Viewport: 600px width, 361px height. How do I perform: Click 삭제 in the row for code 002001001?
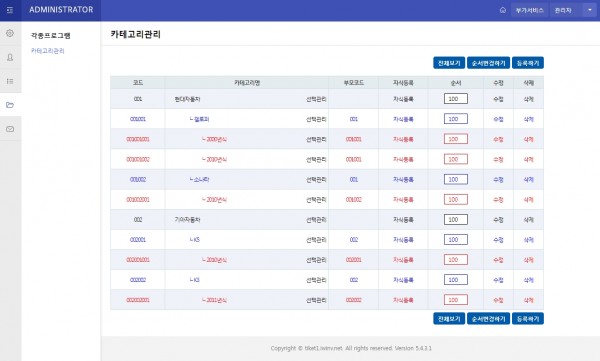(x=528, y=260)
